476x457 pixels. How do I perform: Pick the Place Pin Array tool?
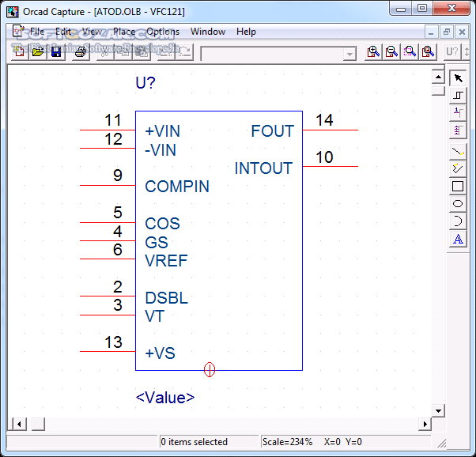458,130
